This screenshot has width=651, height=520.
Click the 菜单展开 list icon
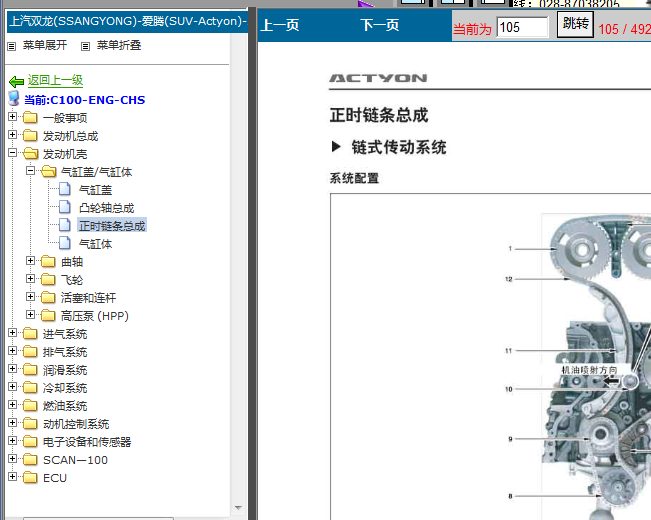pyautogui.click(x=12, y=46)
